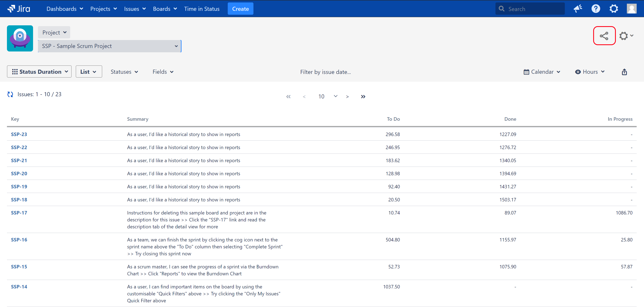Refresh the issues list

click(x=10, y=94)
